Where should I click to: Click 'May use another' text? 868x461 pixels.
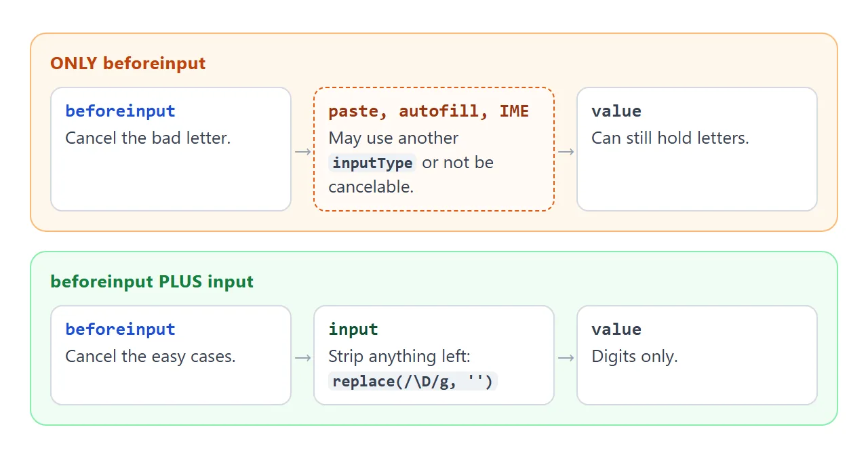pos(393,138)
